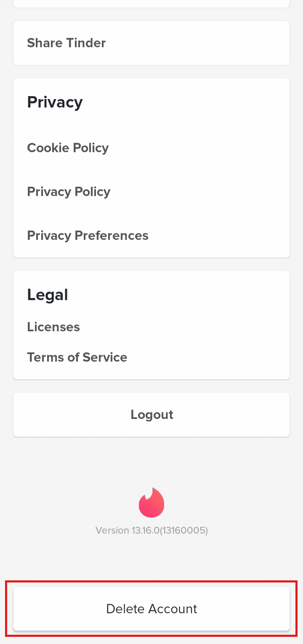Image resolution: width=303 pixels, height=644 pixels.
Task: View the Privacy Policy
Action: pyautogui.click(x=69, y=192)
